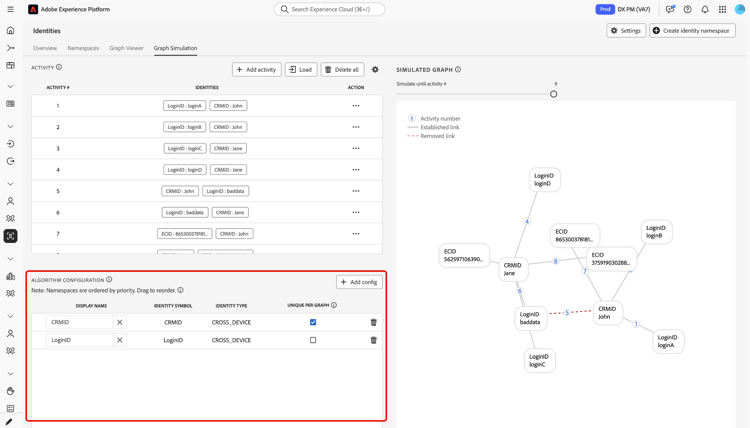Select the Graph Simulation tab
Screen dimensions: 750x428
coord(175,48)
